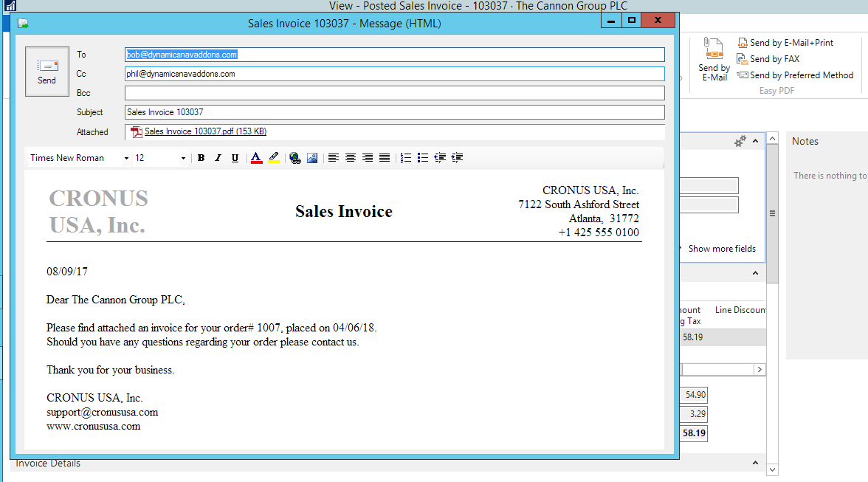This screenshot has width=868, height=482.
Task: Toggle underline formatting
Action: point(235,158)
